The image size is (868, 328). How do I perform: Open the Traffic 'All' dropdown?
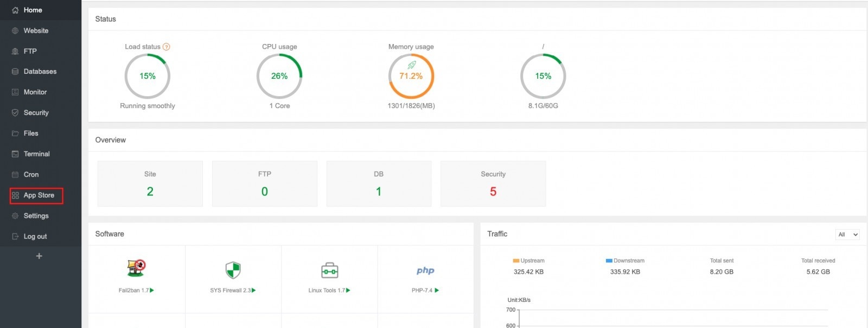847,235
